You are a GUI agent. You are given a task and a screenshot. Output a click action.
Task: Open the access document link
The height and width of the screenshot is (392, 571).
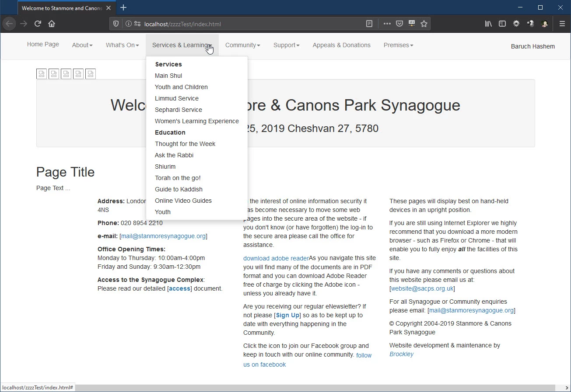(x=180, y=288)
